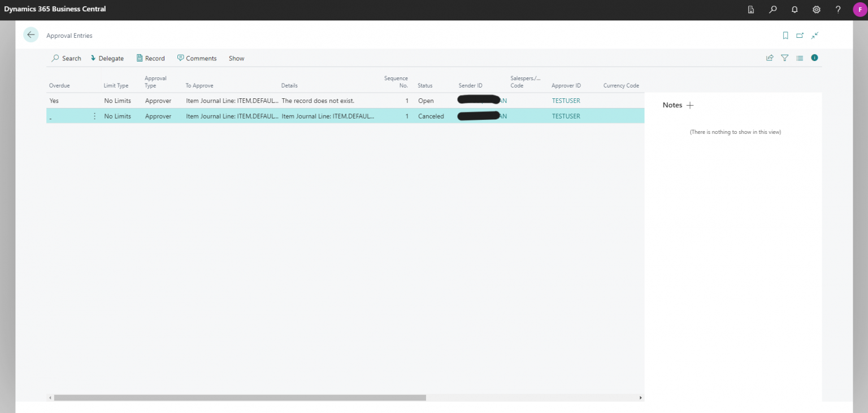Open the row options three-dot menu
868x413 pixels.
tap(94, 116)
